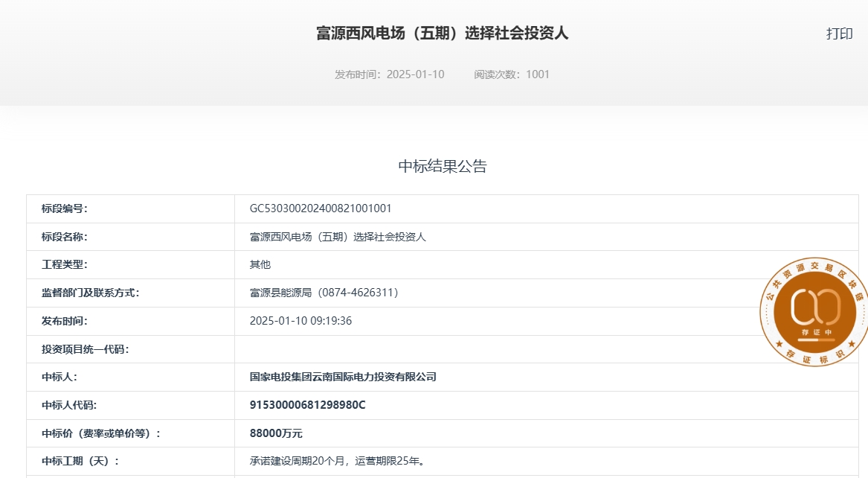Select the 承诺建设周期20个月 duration value
This screenshot has height=478, width=868.
coord(337,462)
